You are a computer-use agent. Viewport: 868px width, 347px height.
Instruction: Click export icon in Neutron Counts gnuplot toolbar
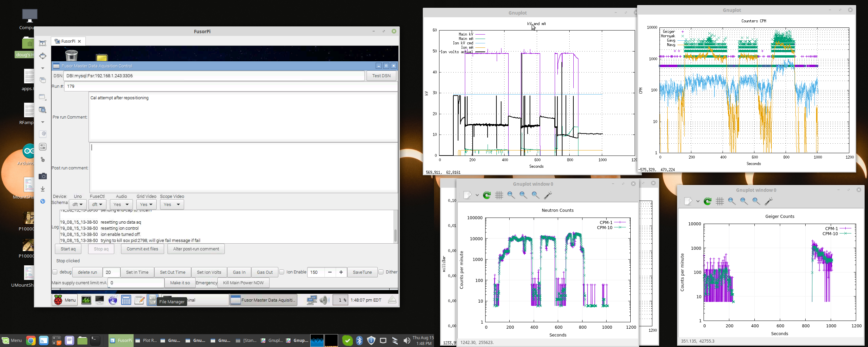[x=468, y=195]
